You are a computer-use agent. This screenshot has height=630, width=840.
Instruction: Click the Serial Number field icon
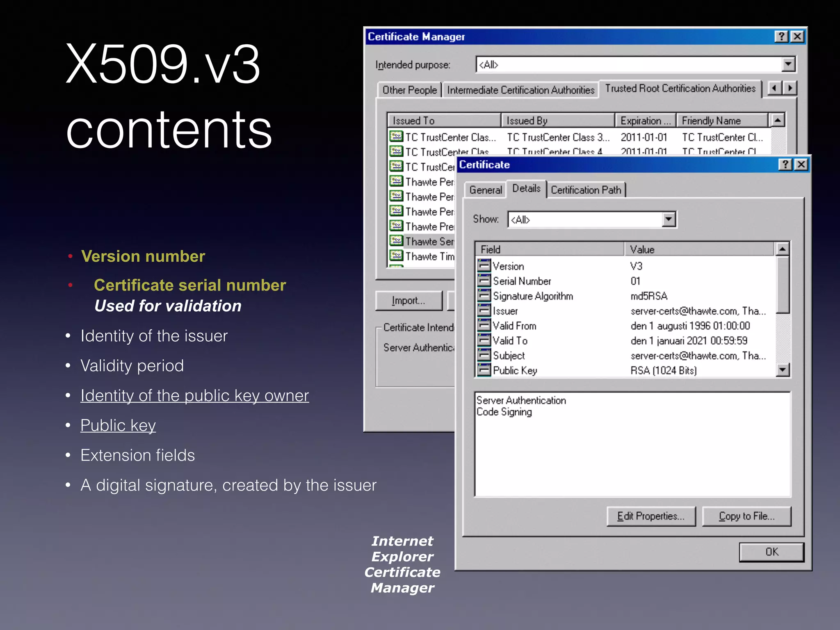tap(484, 281)
